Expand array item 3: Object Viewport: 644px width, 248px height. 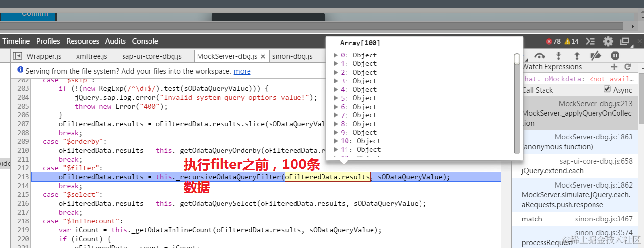point(336,81)
